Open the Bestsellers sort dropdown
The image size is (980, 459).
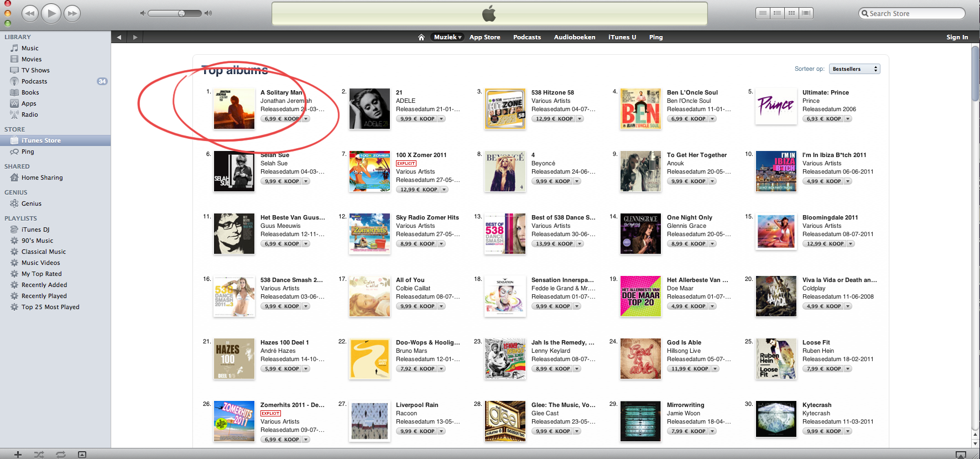point(854,69)
